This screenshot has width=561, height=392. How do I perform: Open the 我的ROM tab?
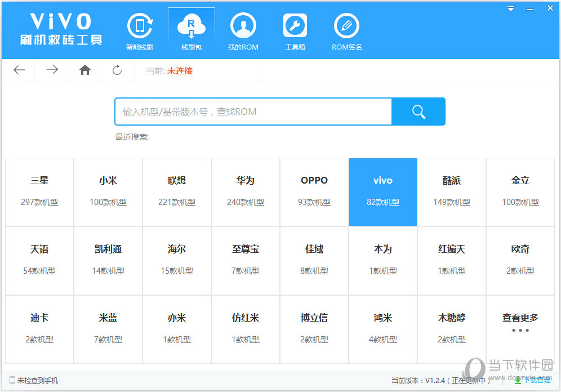243,32
